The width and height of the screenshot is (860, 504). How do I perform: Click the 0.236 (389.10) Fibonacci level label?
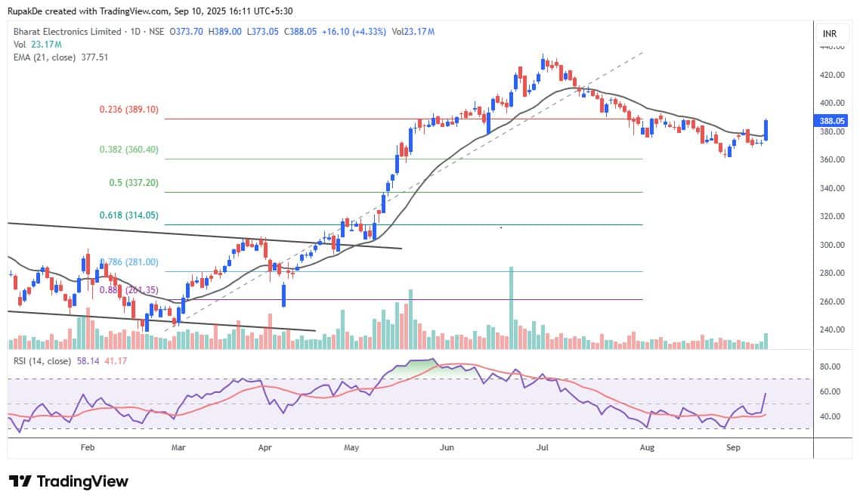[x=128, y=110]
